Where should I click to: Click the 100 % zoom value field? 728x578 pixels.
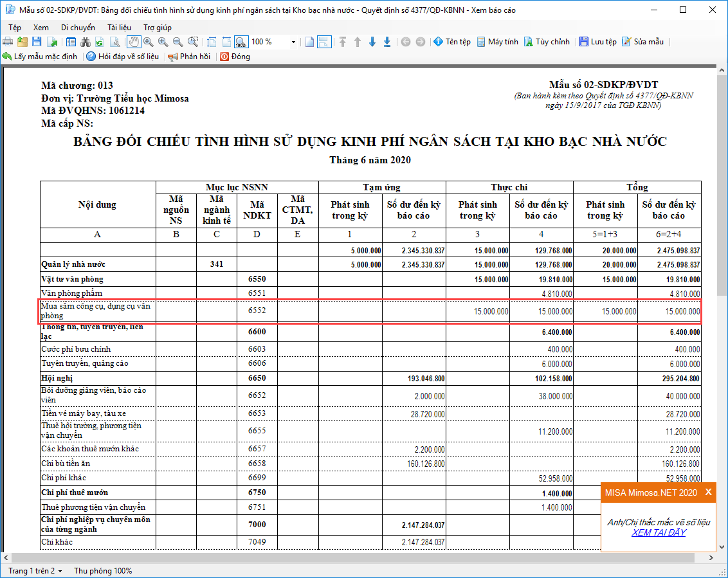click(269, 42)
